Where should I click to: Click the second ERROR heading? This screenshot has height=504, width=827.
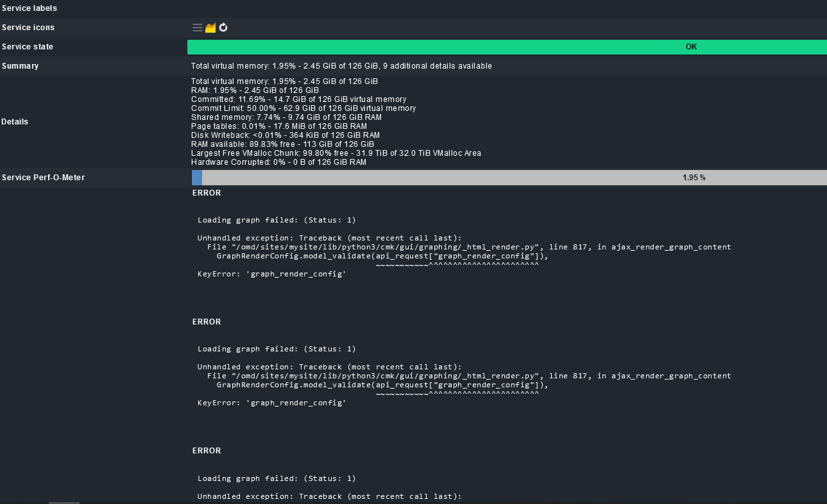pos(207,322)
